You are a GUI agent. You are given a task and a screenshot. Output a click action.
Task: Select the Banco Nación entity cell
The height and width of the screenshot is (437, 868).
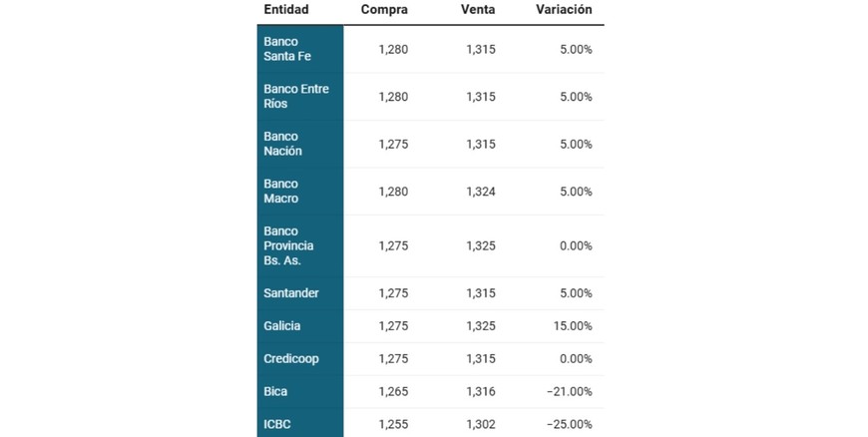(x=283, y=144)
